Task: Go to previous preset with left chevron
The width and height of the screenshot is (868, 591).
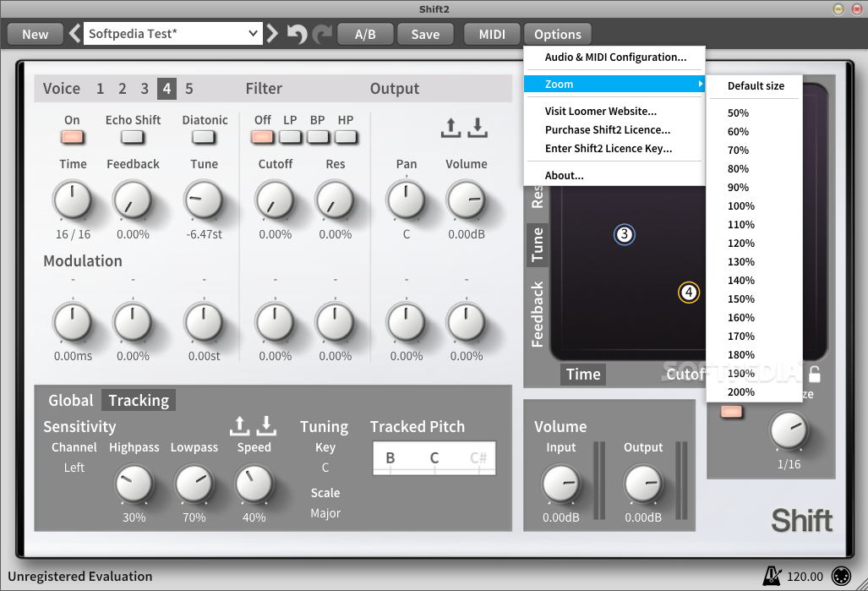Action: coord(74,34)
